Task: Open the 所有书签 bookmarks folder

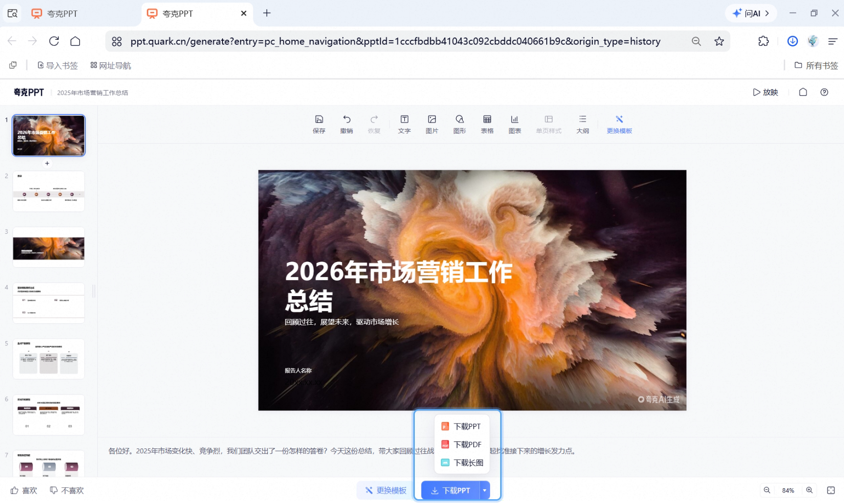Action: [x=816, y=65]
